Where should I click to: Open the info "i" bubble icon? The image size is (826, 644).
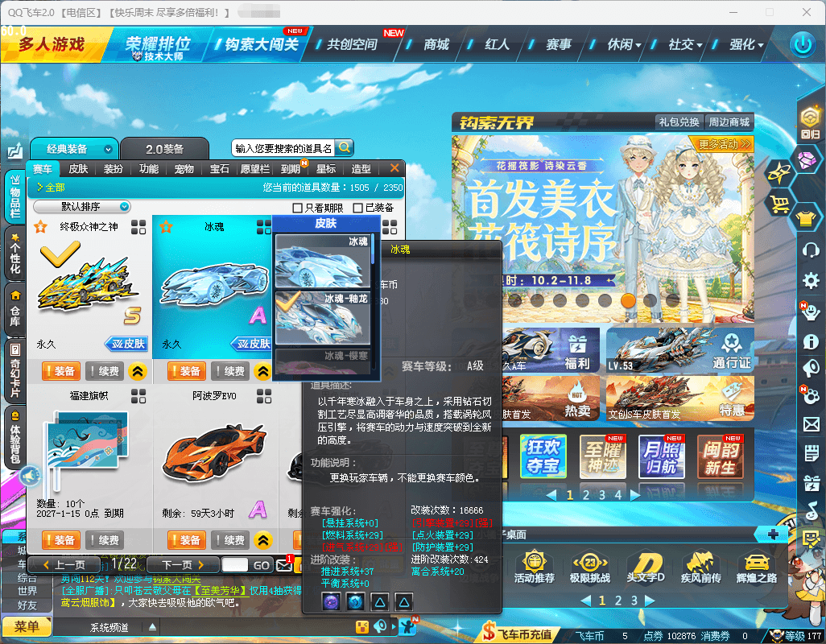(x=811, y=342)
